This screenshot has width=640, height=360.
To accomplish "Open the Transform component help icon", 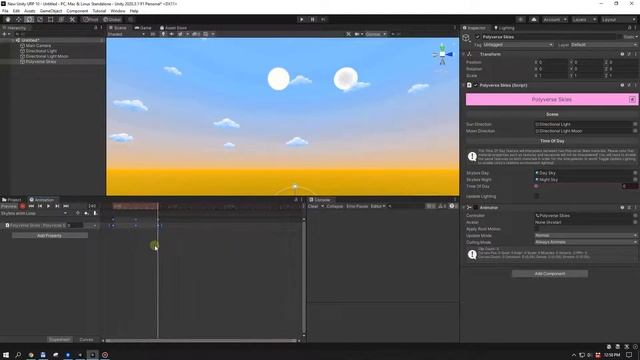I will click(622, 54).
